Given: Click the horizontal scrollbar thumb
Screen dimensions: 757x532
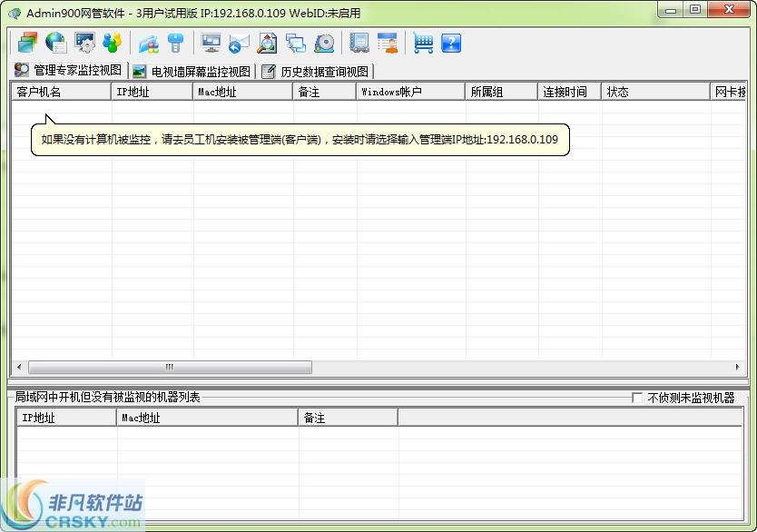Looking at the screenshot, I should pos(170,367).
